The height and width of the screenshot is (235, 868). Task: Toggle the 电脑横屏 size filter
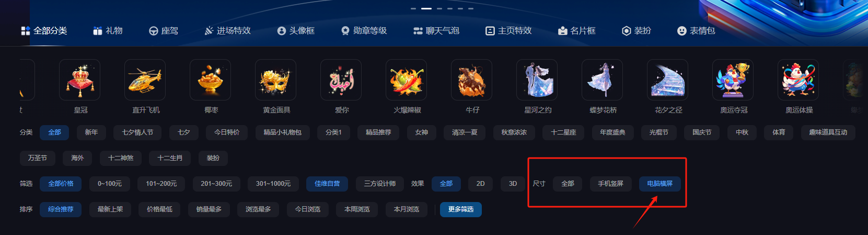point(659,184)
